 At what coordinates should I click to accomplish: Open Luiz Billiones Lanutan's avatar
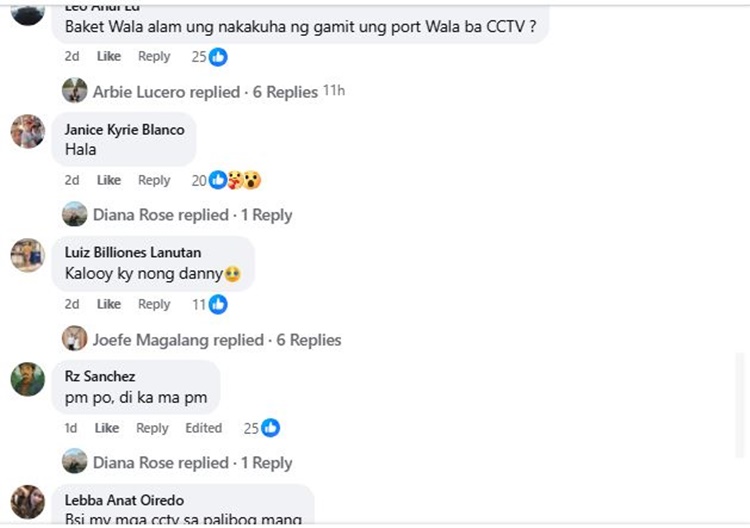coord(28,255)
